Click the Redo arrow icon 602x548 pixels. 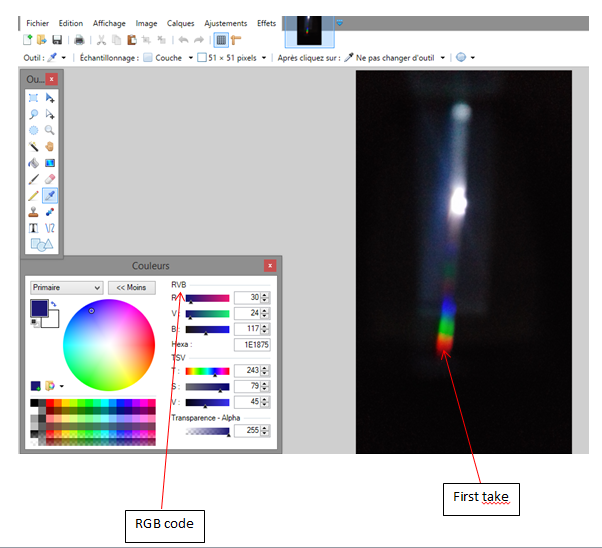(x=198, y=40)
